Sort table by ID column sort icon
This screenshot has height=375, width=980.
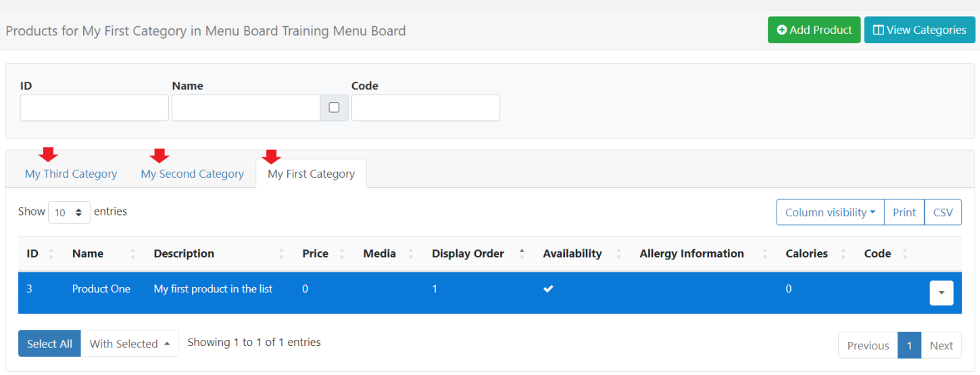(51, 254)
